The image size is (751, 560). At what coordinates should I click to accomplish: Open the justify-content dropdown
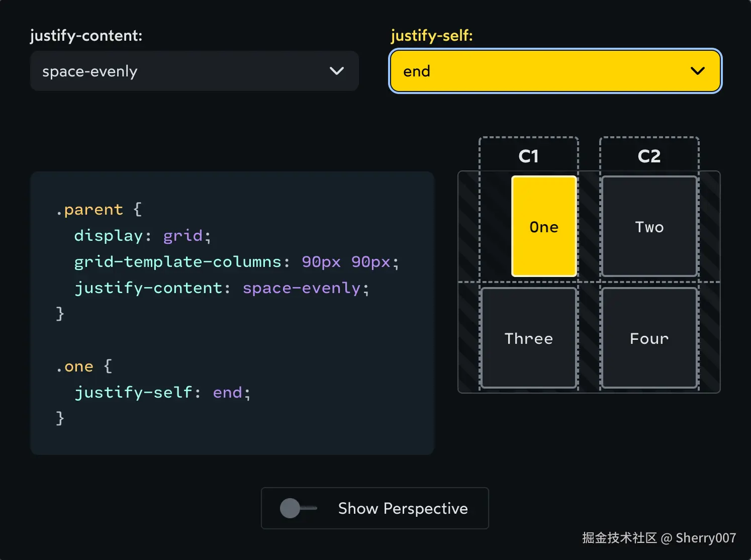click(x=194, y=71)
